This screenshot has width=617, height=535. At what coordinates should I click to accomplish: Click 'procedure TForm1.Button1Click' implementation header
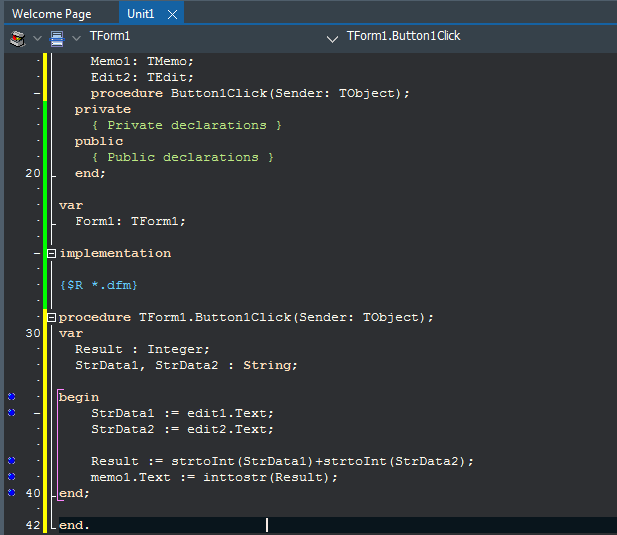[246, 317]
